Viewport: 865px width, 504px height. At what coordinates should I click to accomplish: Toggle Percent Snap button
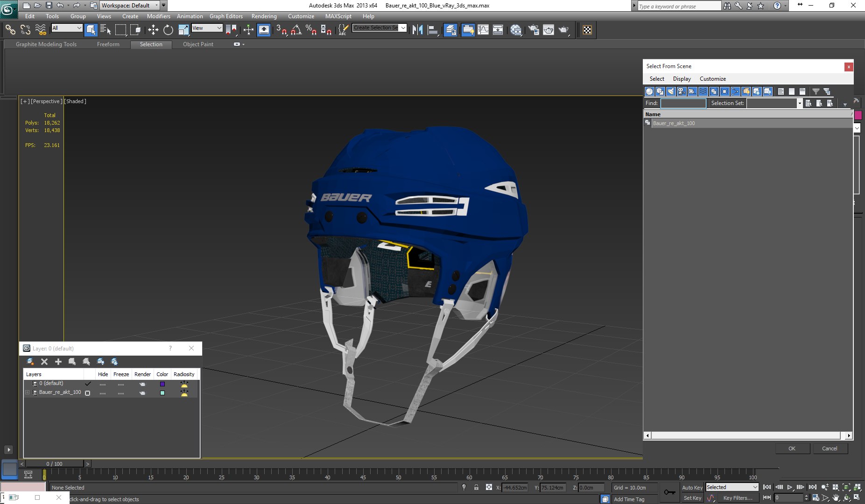[x=311, y=30]
